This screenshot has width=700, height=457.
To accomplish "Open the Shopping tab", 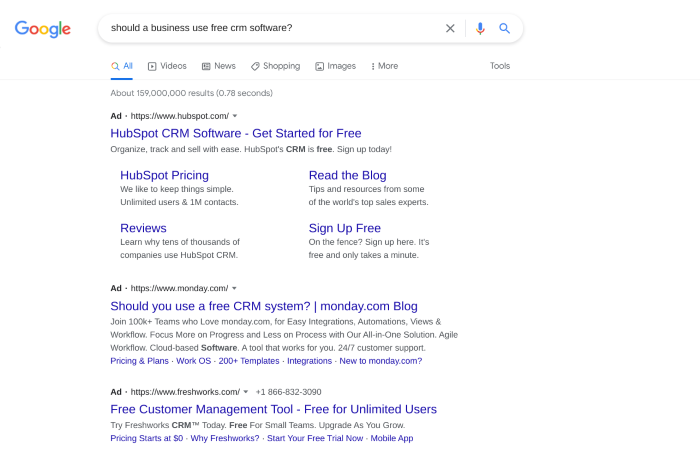I will coord(275,66).
